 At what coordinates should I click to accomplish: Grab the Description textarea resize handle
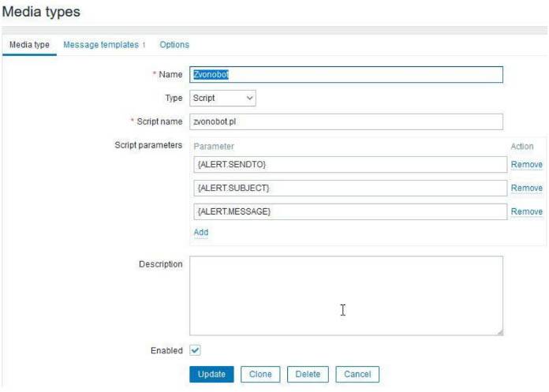(x=499, y=332)
